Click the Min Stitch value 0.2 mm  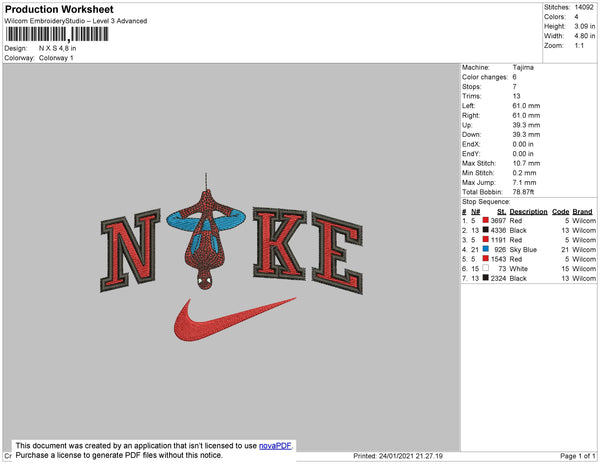(x=524, y=173)
